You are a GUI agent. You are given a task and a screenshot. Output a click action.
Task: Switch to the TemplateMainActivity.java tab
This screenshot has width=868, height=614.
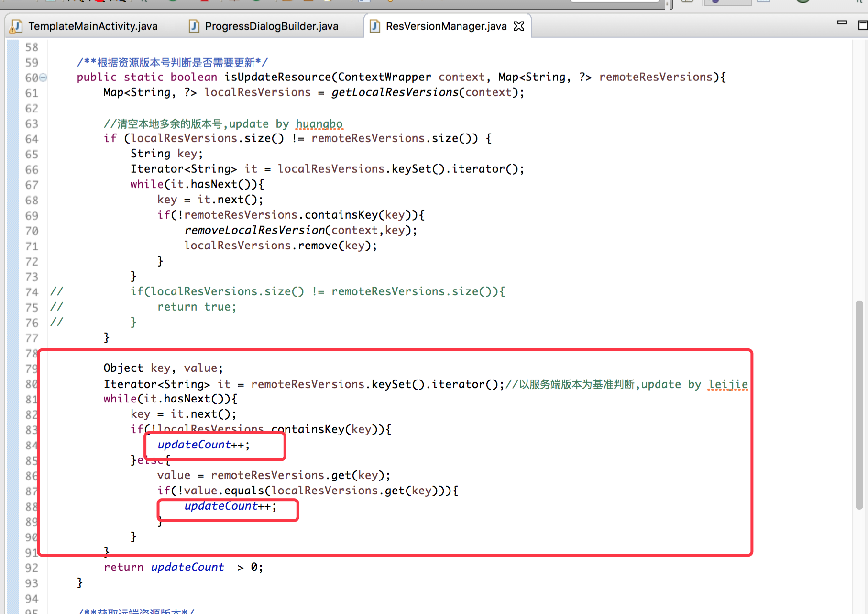click(x=92, y=26)
